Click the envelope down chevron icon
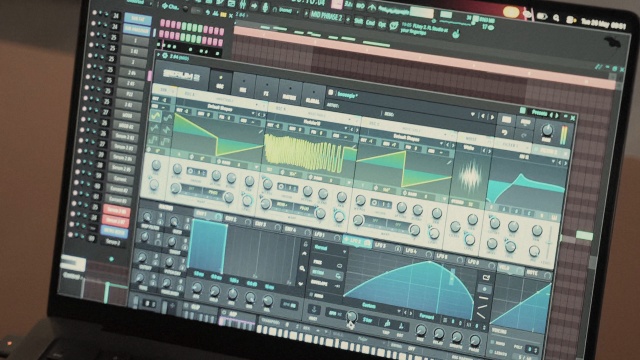The image size is (640, 360). 301,283
